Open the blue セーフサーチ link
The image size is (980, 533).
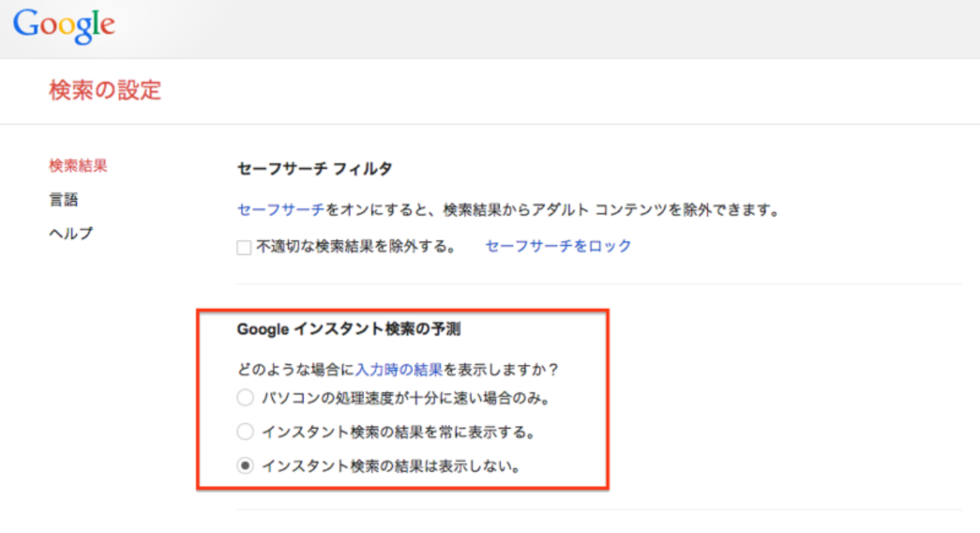click(281, 210)
